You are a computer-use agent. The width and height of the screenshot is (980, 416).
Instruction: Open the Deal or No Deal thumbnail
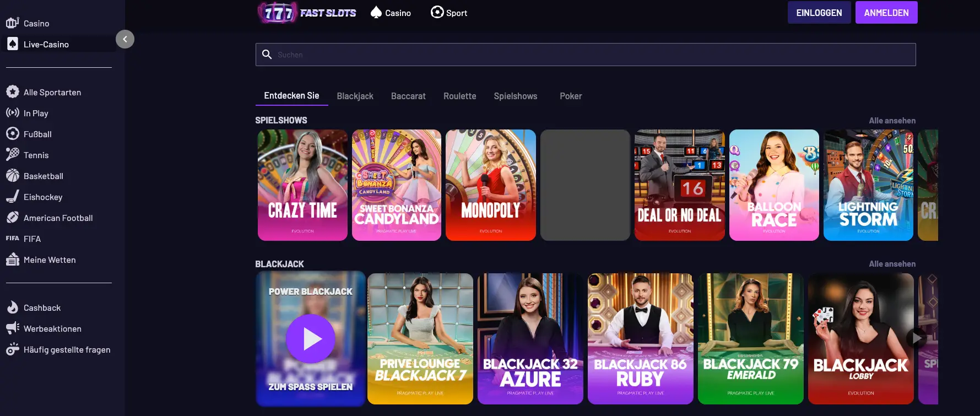click(680, 185)
